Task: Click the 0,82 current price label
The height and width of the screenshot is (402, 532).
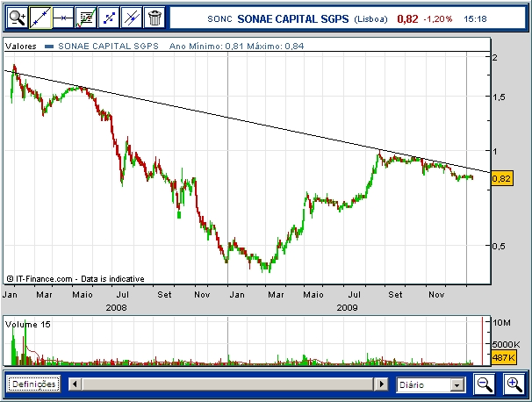Action: click(x=502, y=178)
